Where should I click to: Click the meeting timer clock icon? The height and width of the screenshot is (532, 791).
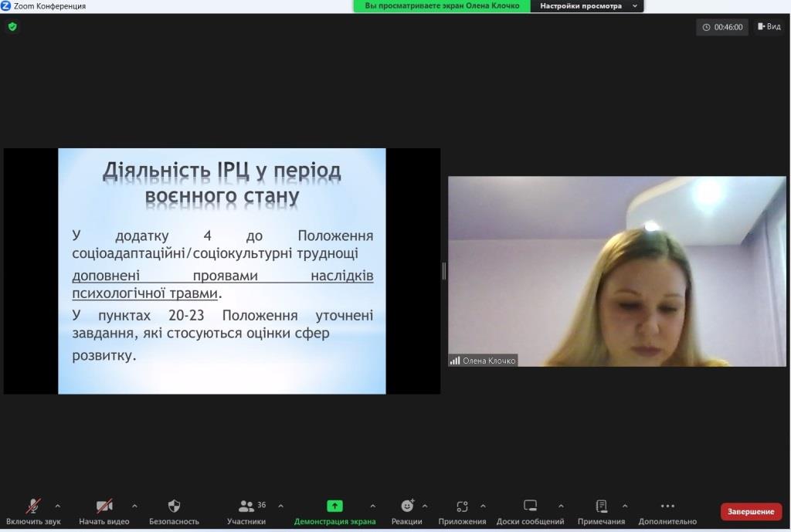pyautogui.click(x=706, y=27)
